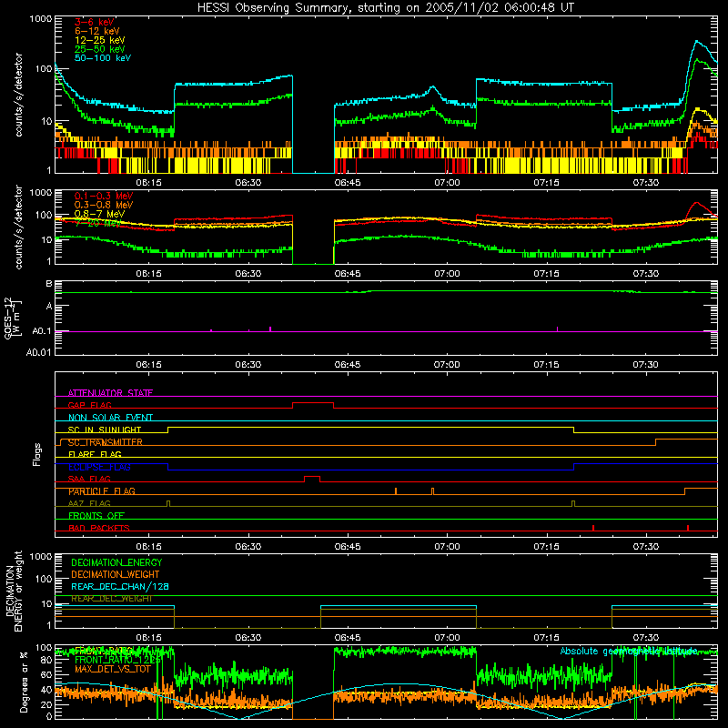Image resolution: width=728 pixels, height=728 pixels.
Task: Click the MAX_DET_VS_TOT legend label
Action: (x=113, y=669)
